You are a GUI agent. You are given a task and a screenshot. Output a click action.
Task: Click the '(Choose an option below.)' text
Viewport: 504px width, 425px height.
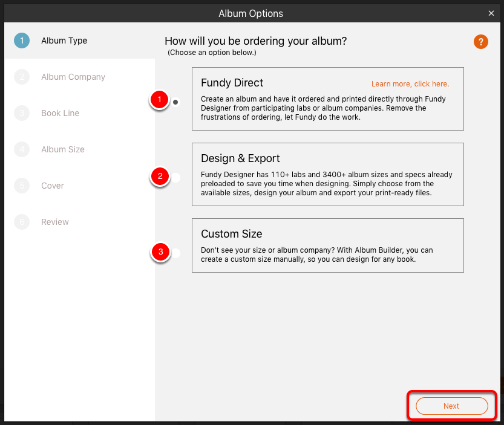[x=212, y=53]
